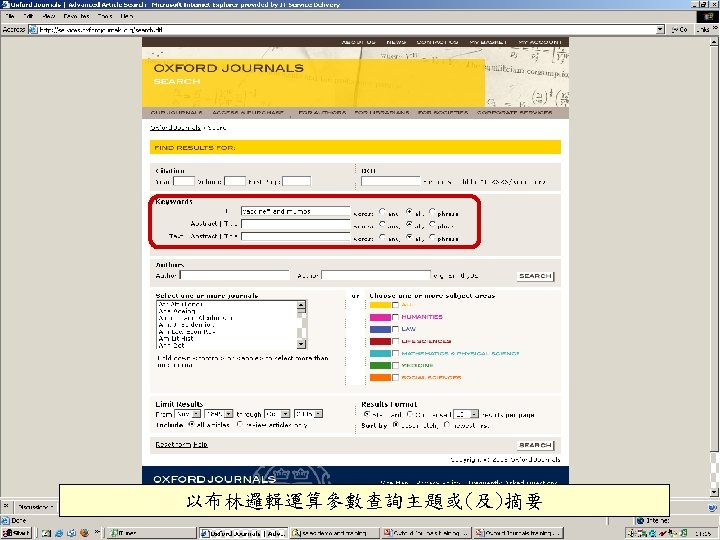
Task: Click the citation First Page input field
Action: click(296, 181)
